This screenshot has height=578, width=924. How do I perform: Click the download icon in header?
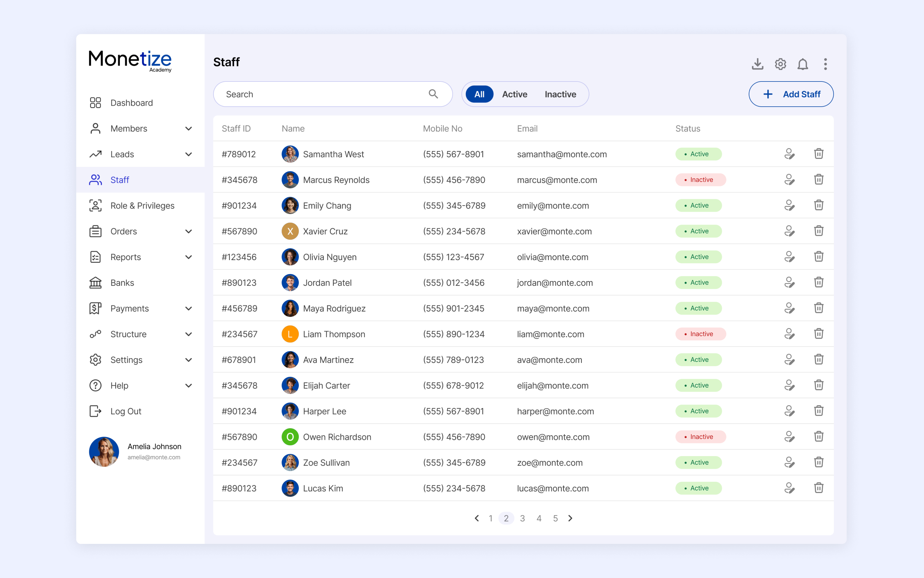click(757, 64)
